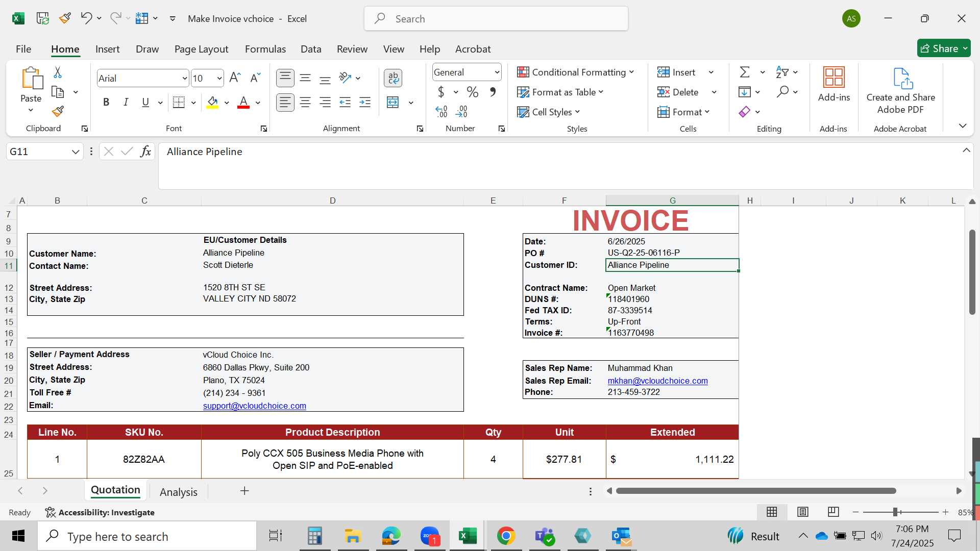
Task: Open the Arial font name dropdown
Action: tap(184, 79)
